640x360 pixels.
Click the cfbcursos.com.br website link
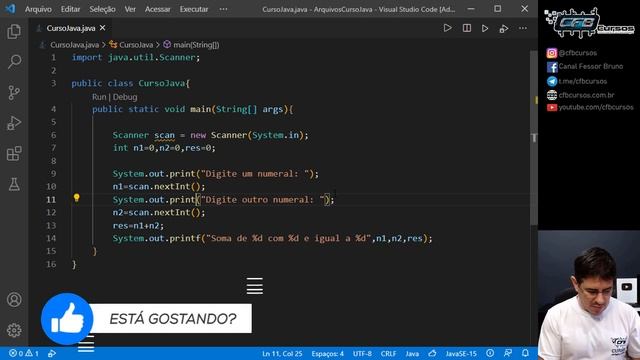[586, 95]
